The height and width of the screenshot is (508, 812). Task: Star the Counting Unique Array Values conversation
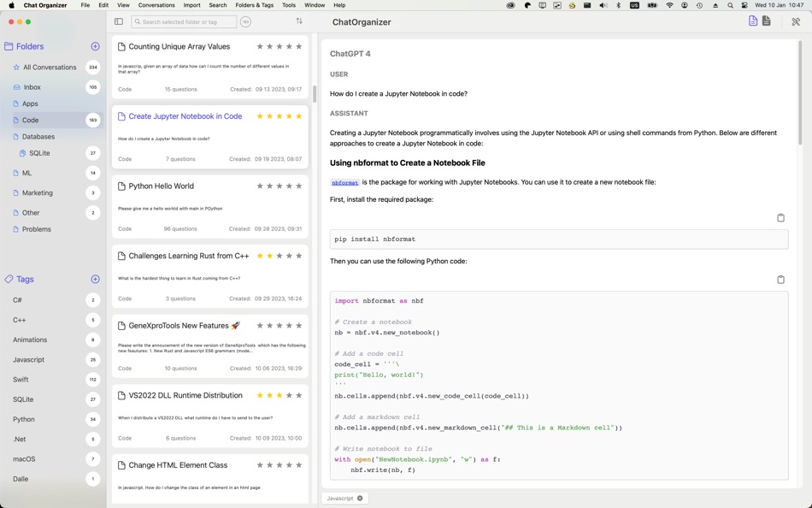pos(260,46)
